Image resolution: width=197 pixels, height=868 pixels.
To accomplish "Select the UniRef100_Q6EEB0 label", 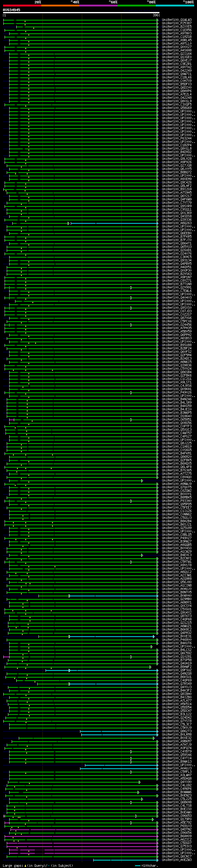I will [177, 233].
